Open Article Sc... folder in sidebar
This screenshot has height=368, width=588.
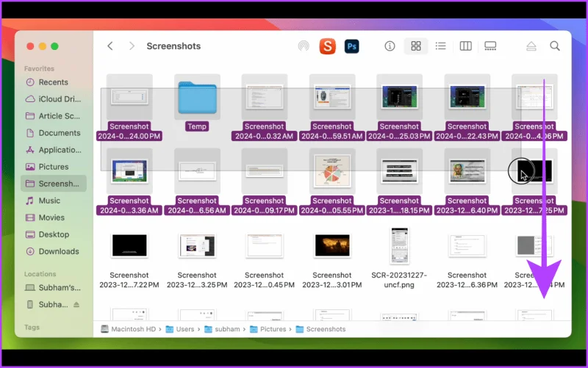(x=54, y=116)
